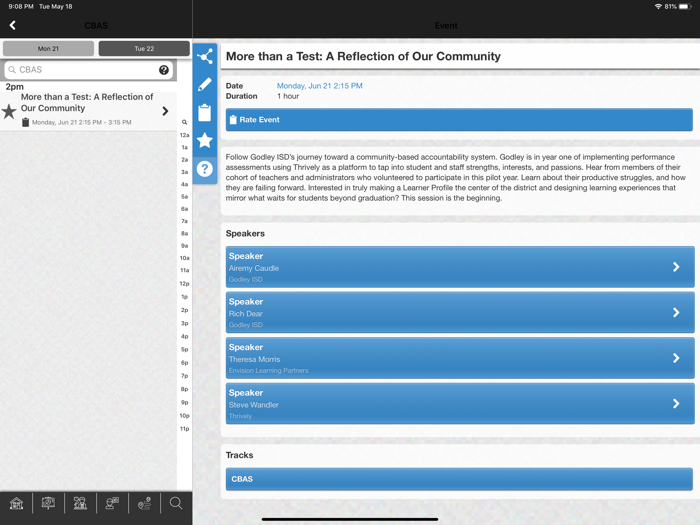Screen dimensions: 700x525
Task: Open the event row chevron in list
Action: pyautogui.click(x=165, y=111)
